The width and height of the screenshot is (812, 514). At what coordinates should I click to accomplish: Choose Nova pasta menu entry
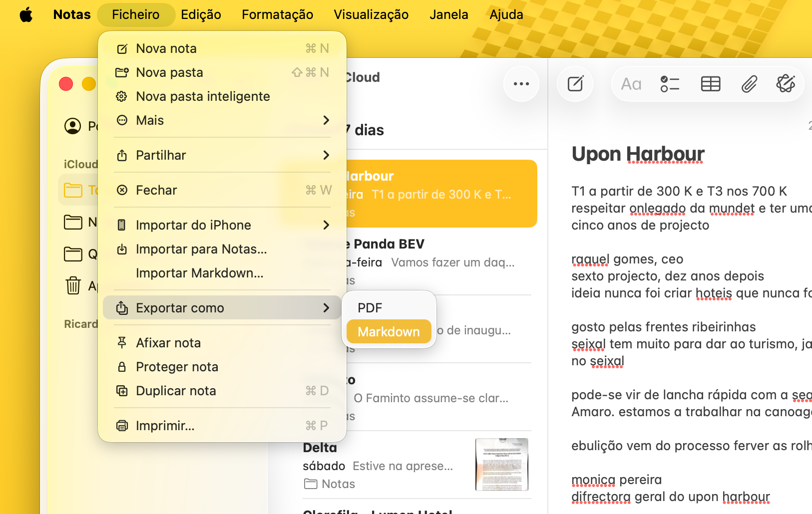(222, 72)
